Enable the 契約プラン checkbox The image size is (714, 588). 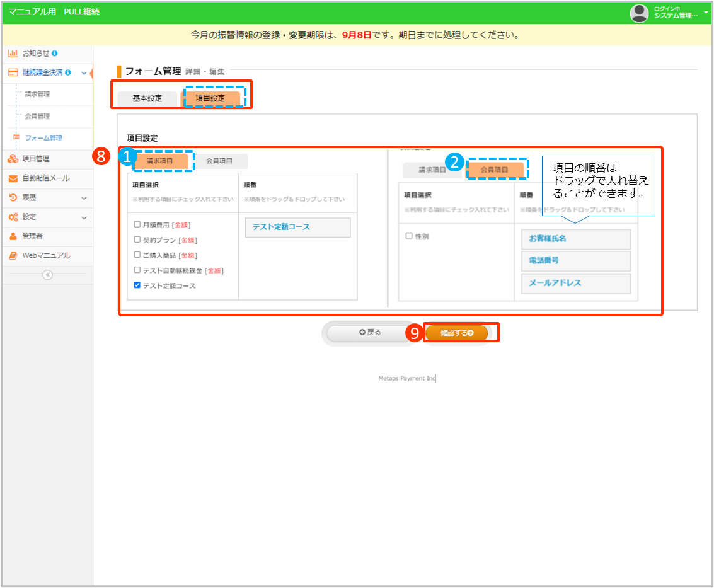click(137, 239)
